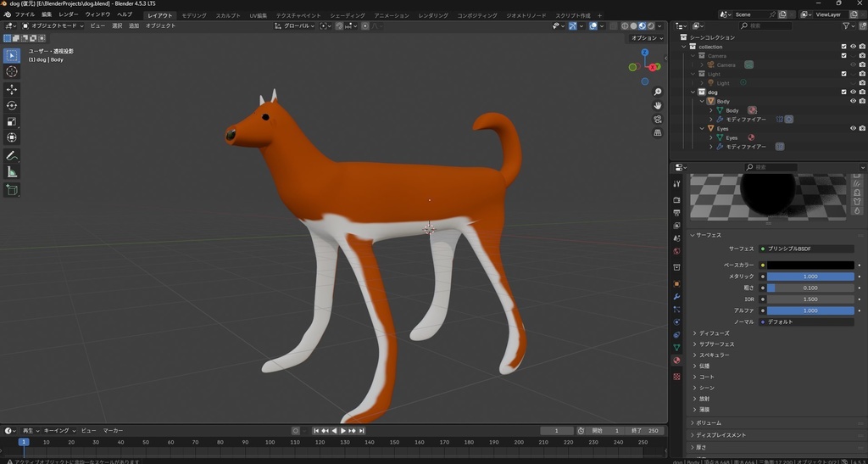The image size is (868, 464).
Task: Open the Output properties tab
Action: tap(676, 213)
